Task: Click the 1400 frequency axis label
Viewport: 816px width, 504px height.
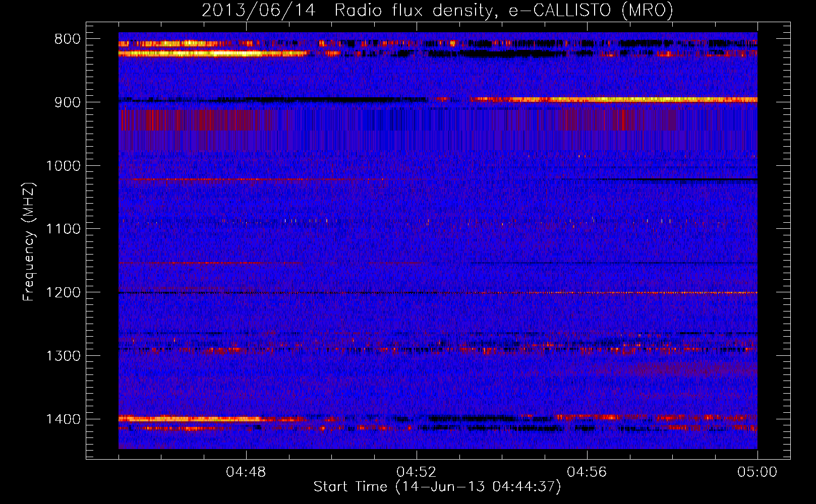Action: (x=63, y=419)
